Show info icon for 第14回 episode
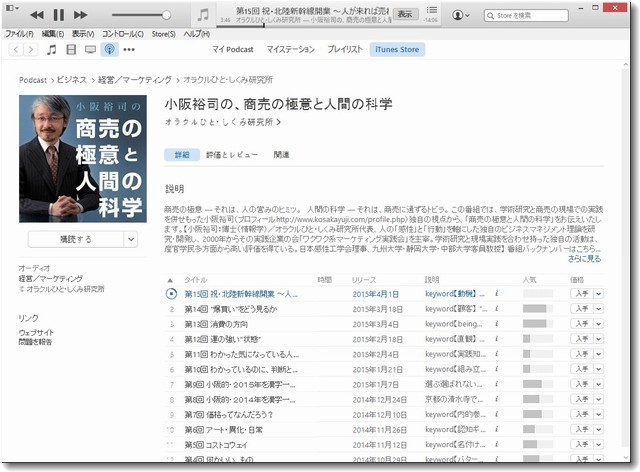The height and width of the screenshot is (472, 640). pyautogui.click(x=496, y=309)
